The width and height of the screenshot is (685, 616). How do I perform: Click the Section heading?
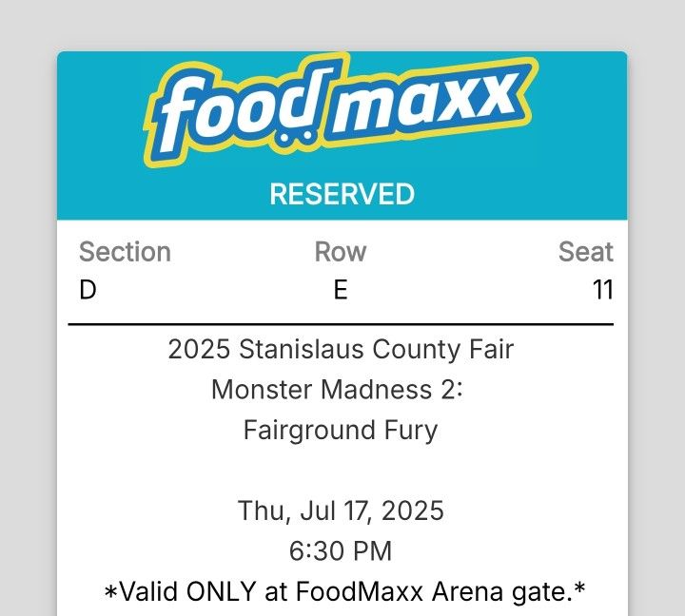[x=125, y=252]
